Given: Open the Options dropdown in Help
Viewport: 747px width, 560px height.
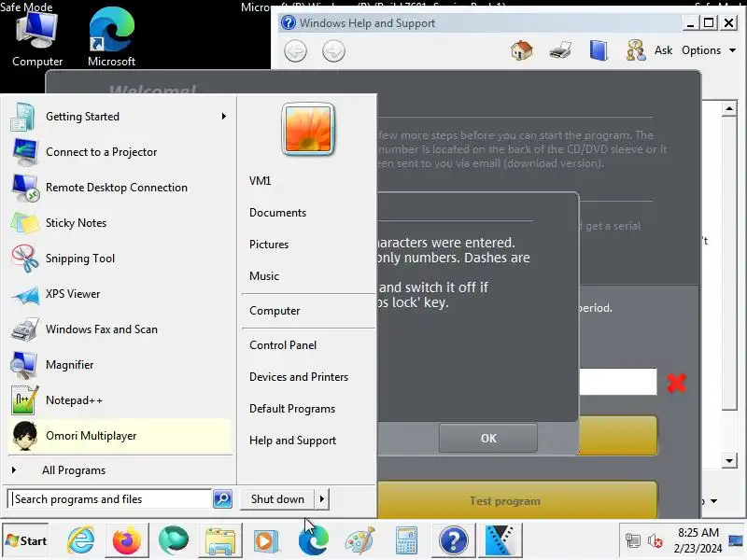Looking at the screenshot, I should (x=709, y=50).
